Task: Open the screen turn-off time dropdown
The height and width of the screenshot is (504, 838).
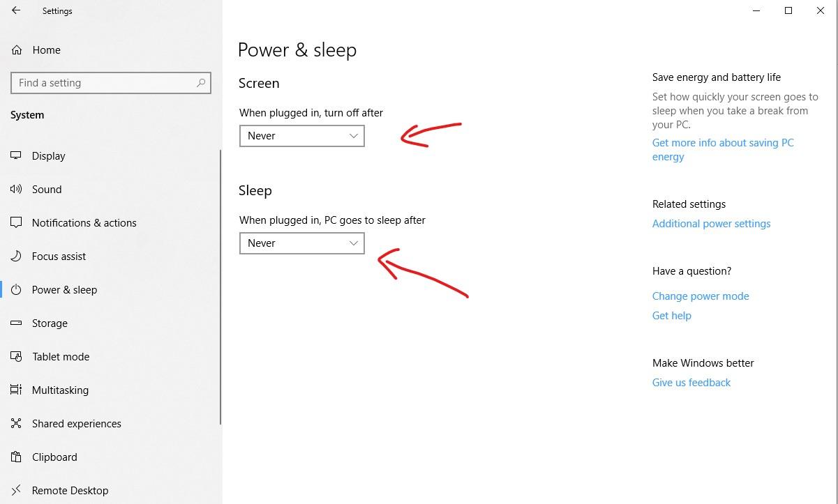Action: pyautogui.click(x=302, y=136)
